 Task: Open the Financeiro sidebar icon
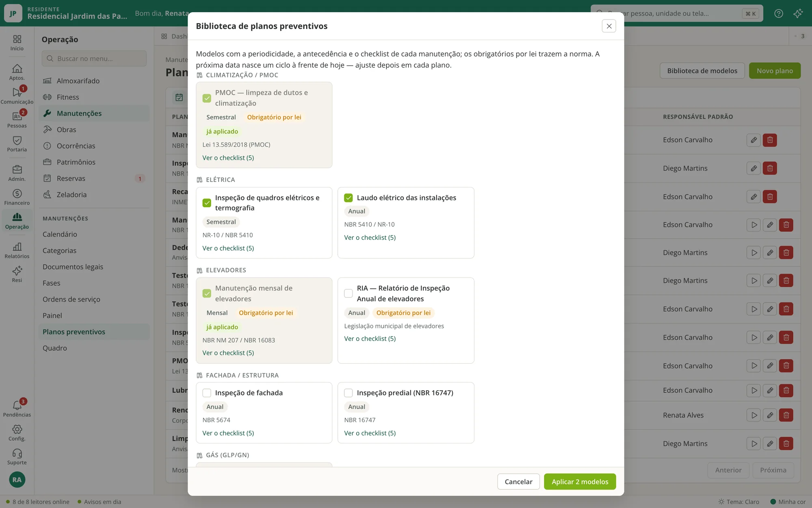pos(17,197)
